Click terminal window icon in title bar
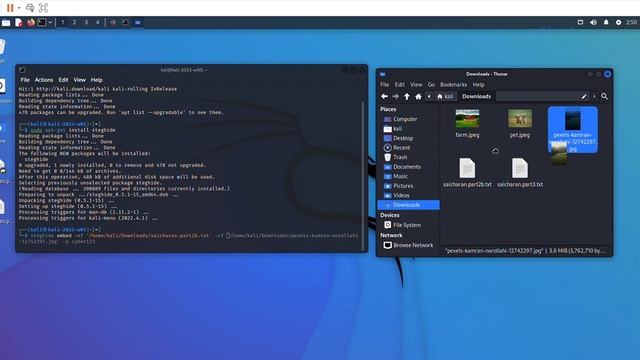Screen dimensions: 640x360 22,70
